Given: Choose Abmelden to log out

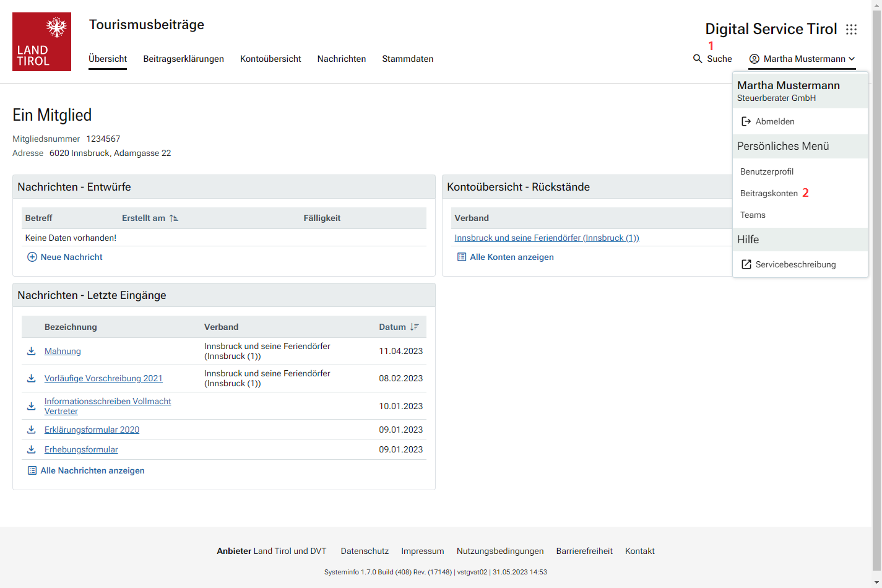Looking at the screenshot, I should (774, 121).
